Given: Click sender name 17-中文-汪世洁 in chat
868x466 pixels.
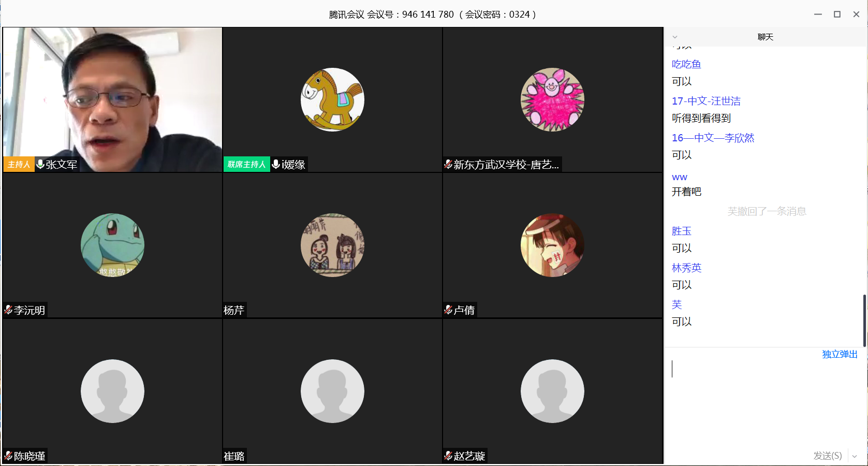Looking at the screenshot, I should pyautogui.click(x=706, y=101).
